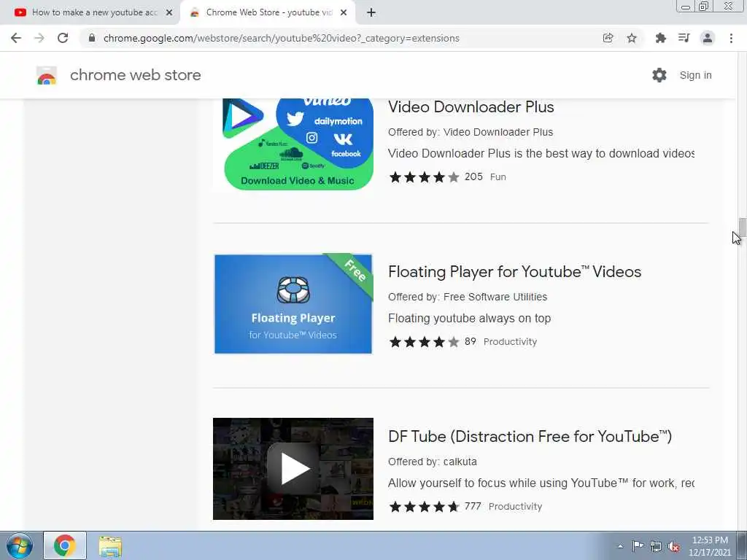Open the Windows Start menu
Screen dimensions: 747x560
tap(19, 545)
